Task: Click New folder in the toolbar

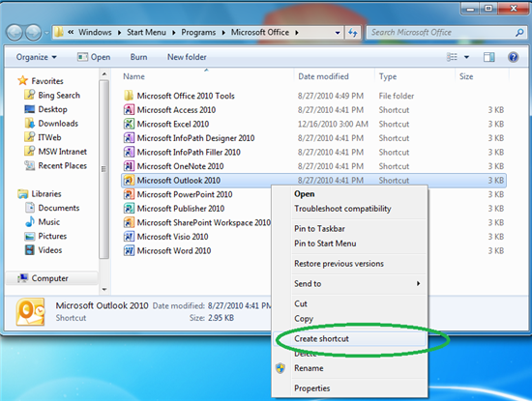Action: tap(187, 57)
